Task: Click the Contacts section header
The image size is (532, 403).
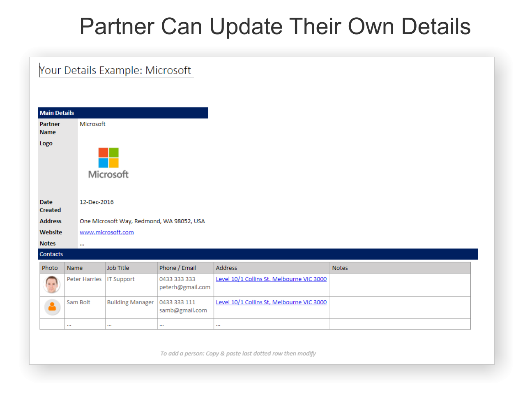Action: (258, 254)
